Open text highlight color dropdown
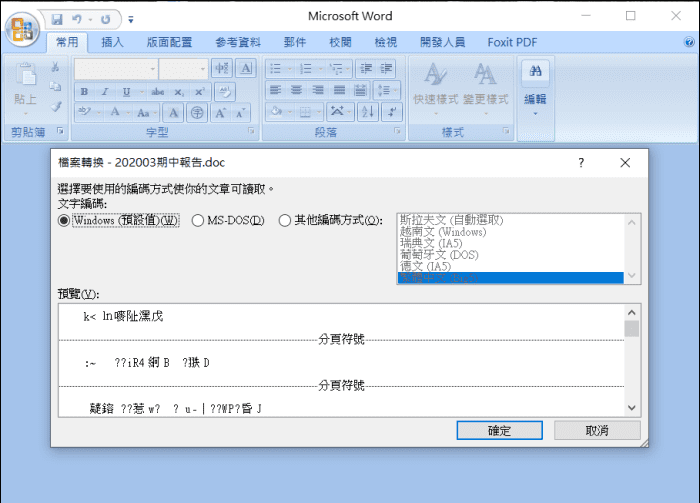The width and height of the screenshot is (700, 503). pyautogui.click(x=99, y=112)
